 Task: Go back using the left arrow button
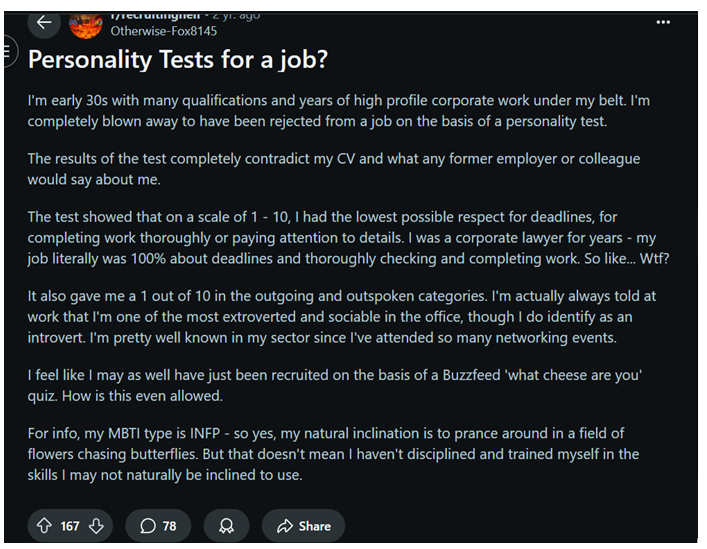(44, 22)
